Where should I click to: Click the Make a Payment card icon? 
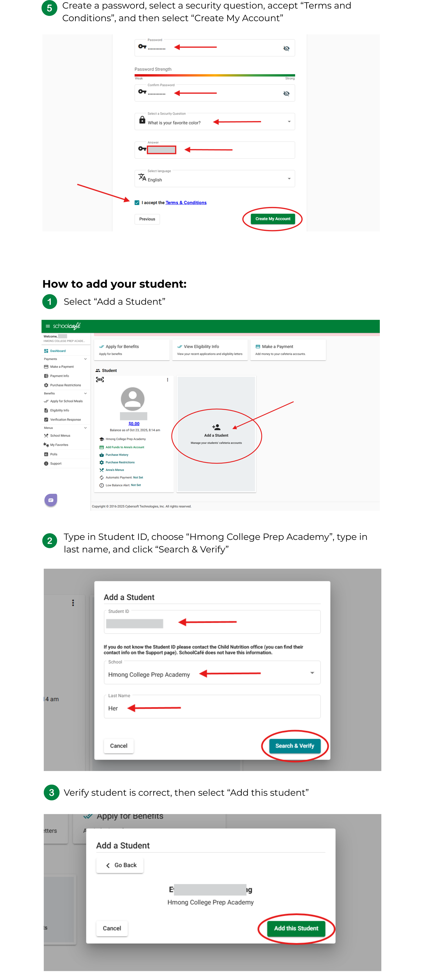258,347
